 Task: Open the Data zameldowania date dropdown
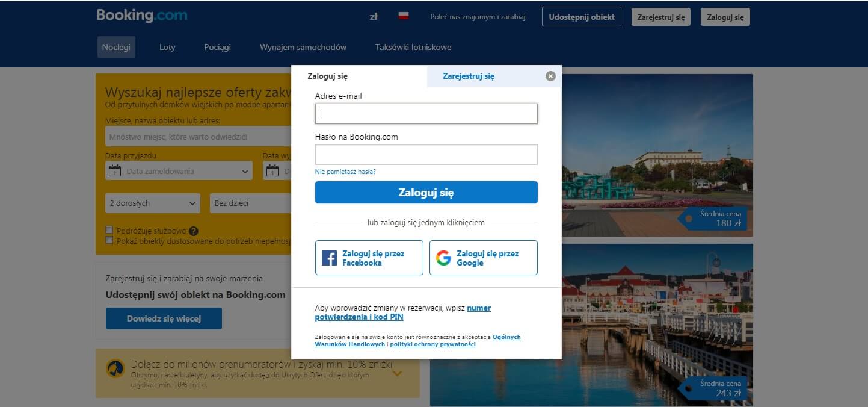tap(179, 171)
